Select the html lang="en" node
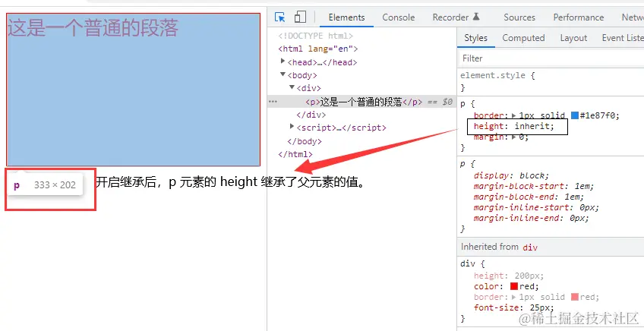 pyautogui.click(x=318, y=49)
